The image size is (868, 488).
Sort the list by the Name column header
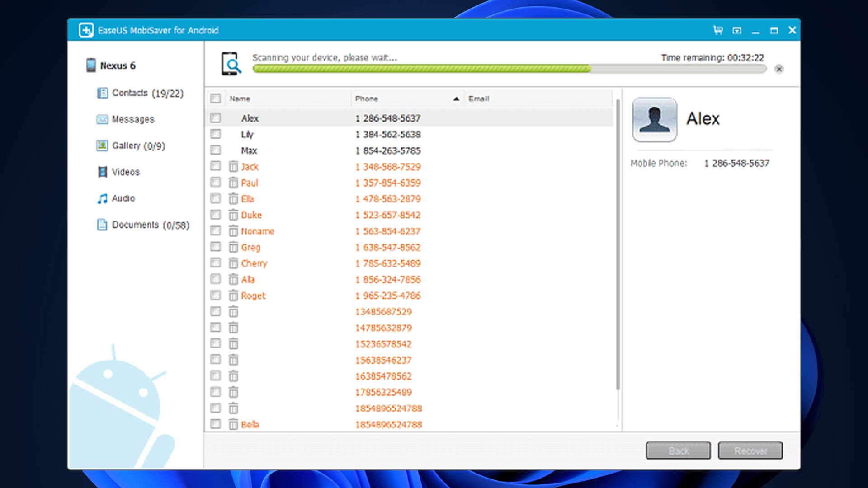[x=288, y=99]
